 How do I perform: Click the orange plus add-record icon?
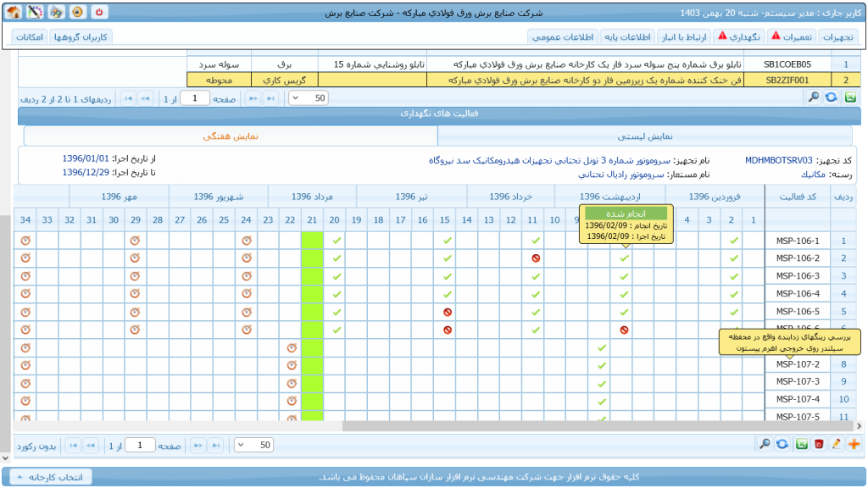853,444
